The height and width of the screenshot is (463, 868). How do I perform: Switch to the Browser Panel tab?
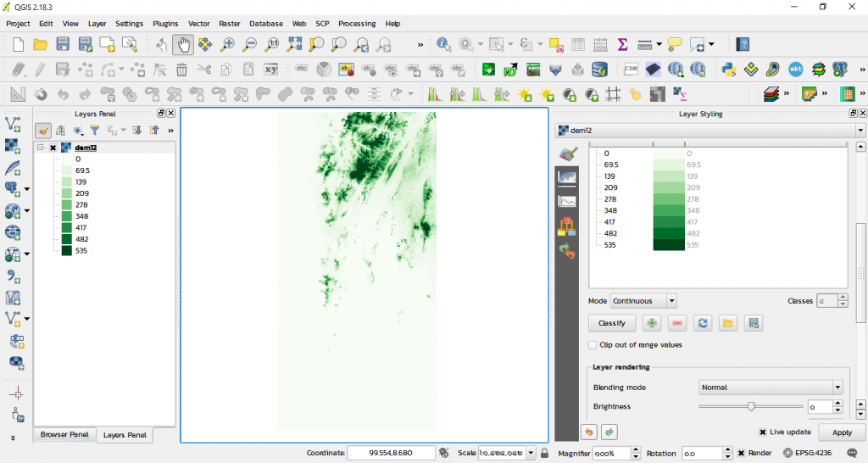[64, 435]
